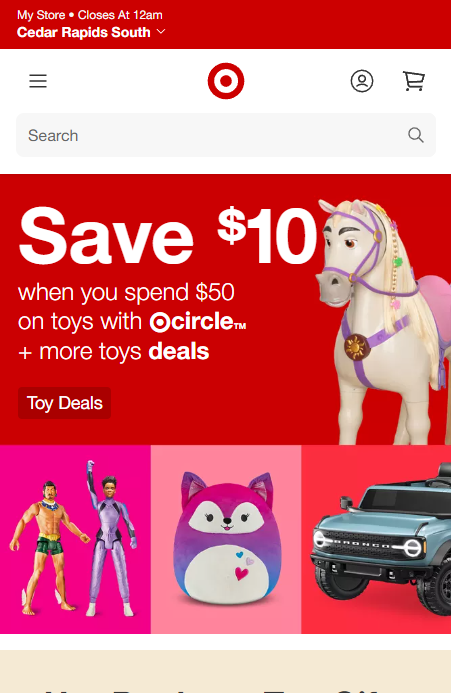The width and height of the screenshot is (451, 693).
Task: Click the Target bullseye logo
Action: [226, 81]
